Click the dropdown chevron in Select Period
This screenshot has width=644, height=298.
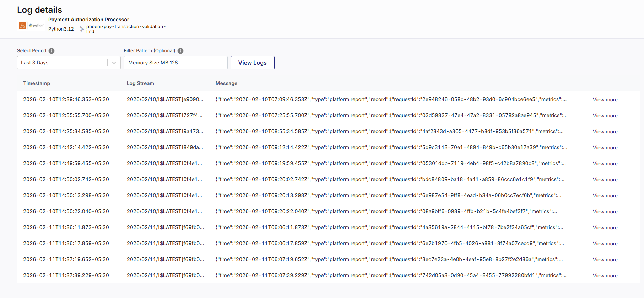pos(114,63)
